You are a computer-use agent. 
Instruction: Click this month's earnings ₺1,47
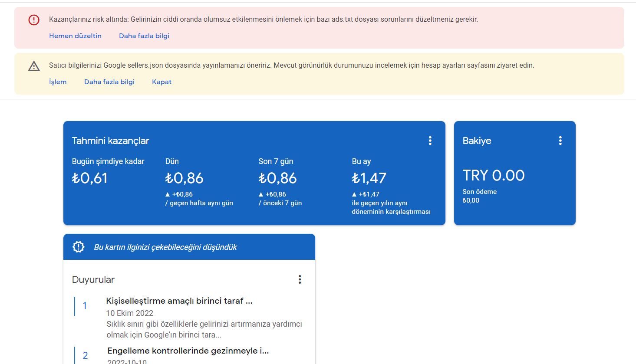pos(369,178)
